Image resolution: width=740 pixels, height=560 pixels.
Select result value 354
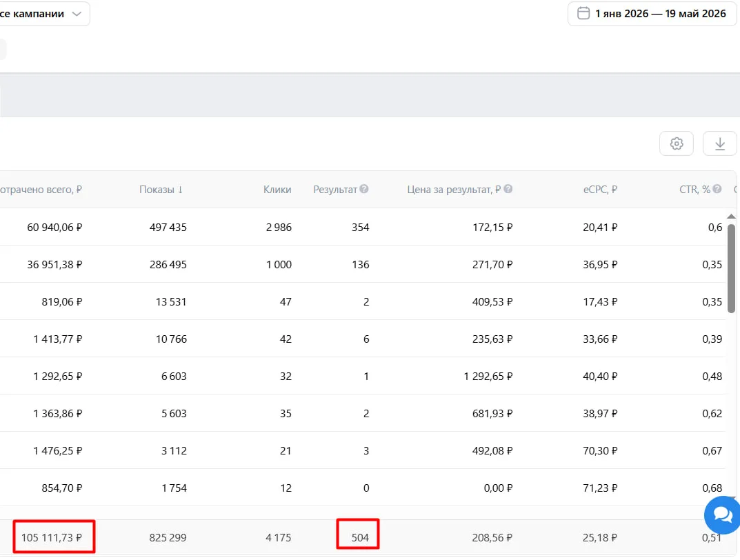pos(360,228)
